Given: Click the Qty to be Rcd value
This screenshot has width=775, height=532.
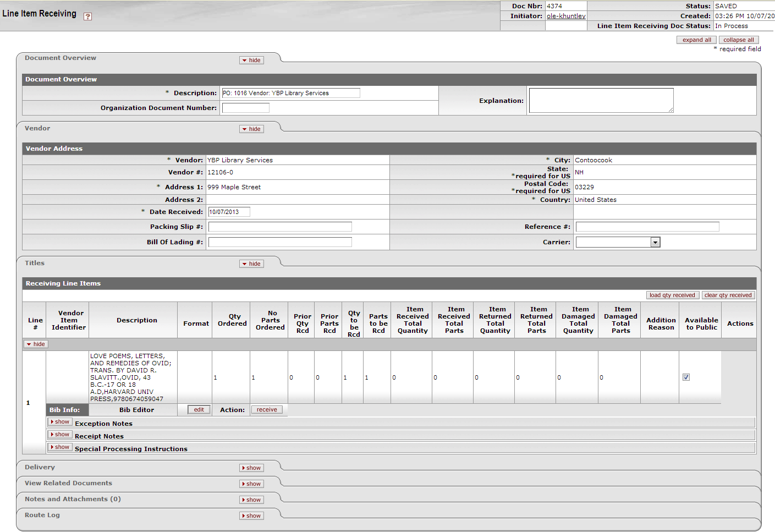Looking at the screenshot, I should tap(345, 378).
